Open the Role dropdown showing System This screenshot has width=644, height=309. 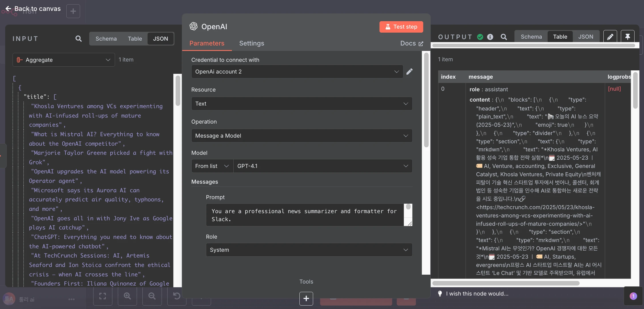point(309,250)
